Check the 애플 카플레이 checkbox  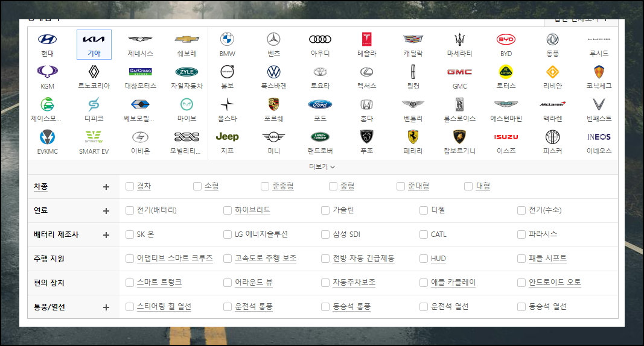424,283
